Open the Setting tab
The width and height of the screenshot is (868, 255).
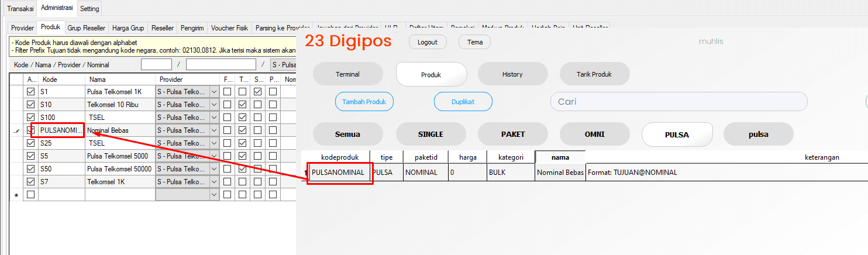[89, 9]
